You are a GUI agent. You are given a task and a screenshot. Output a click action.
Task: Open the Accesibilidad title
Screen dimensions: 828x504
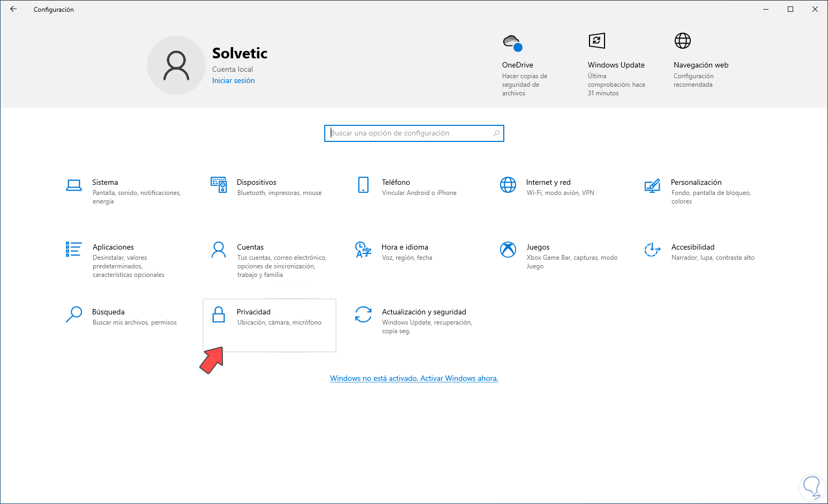(693, 247)
